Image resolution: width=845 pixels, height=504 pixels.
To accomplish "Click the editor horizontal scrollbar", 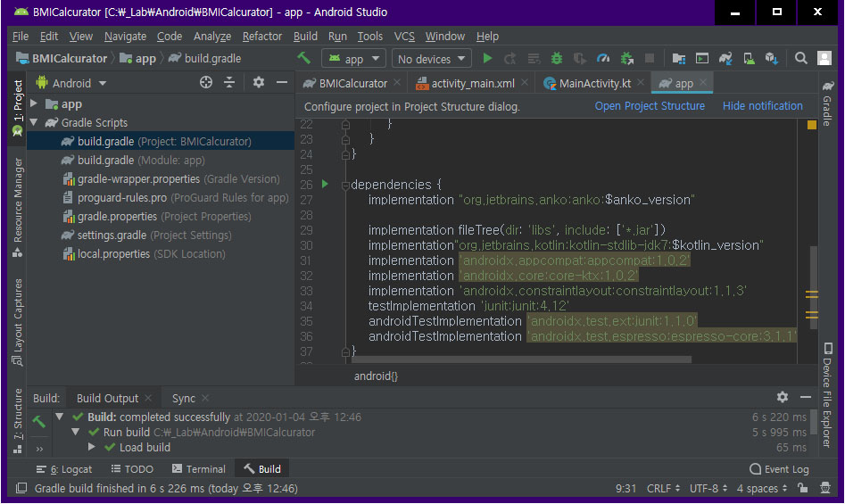I will pyautogui.click(x=521, y=359).
